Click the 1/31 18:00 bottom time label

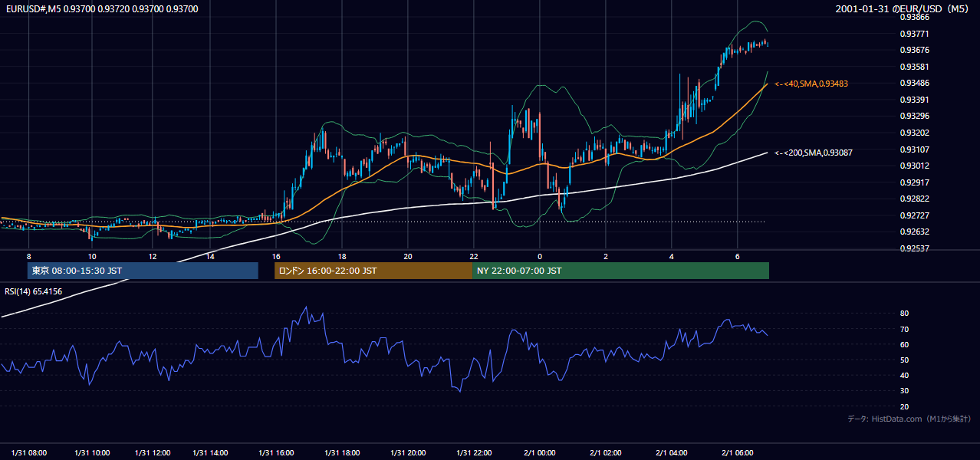tap(344, 452)
